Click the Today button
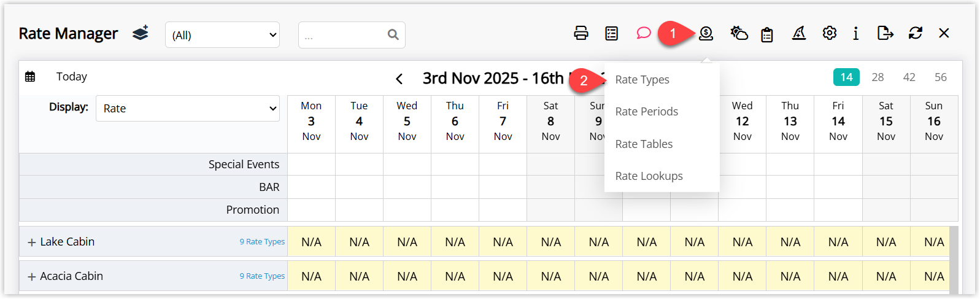 point(72,77)
